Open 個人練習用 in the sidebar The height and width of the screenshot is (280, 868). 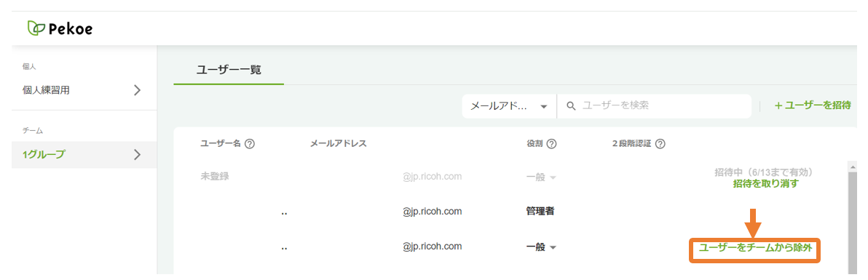[84, 90]
